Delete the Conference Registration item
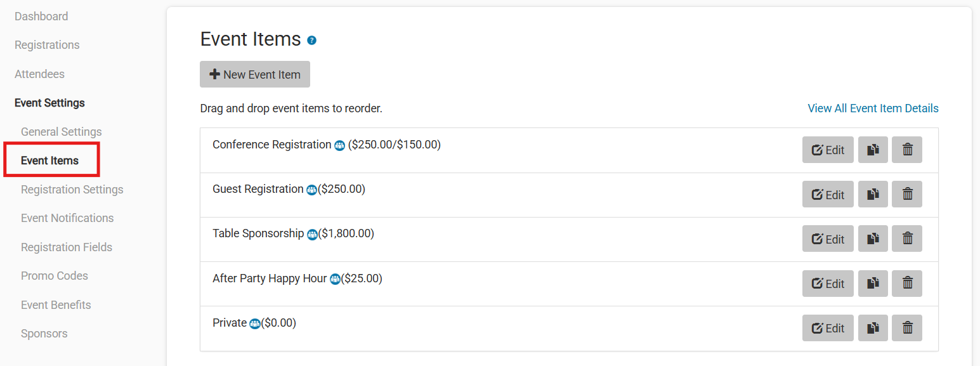 point(907,150)
